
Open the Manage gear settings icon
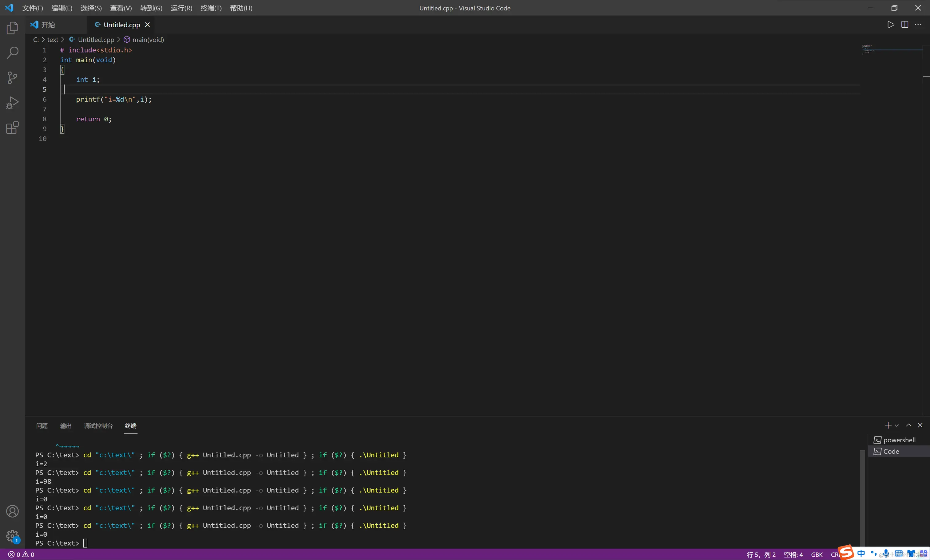pyautogui.click(x=12, y=535)
